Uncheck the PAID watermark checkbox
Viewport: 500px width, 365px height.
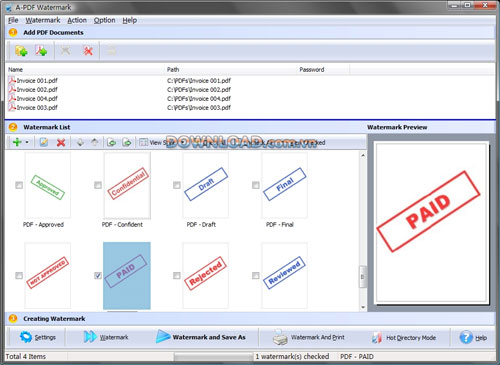pyautogui.click(x=98, y=276)
